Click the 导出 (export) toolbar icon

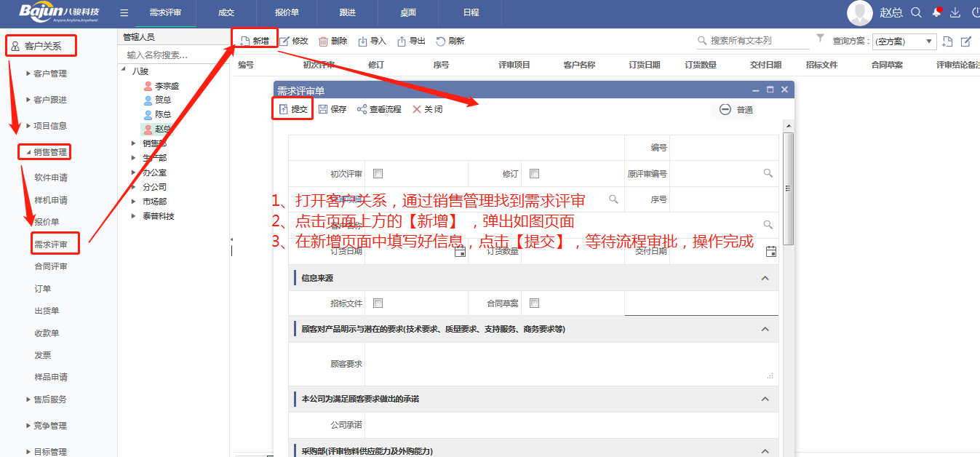tap(402, 41)
